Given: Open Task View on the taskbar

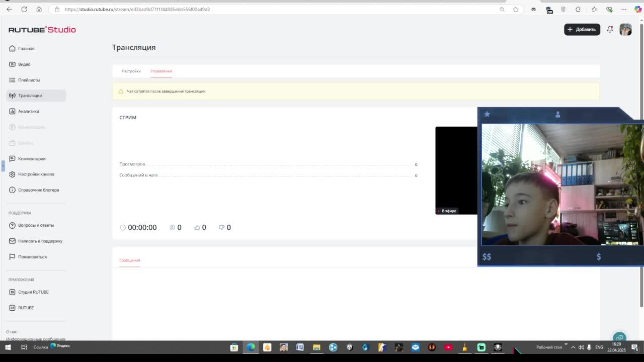Looking at the screenshot, I should 24,347.
